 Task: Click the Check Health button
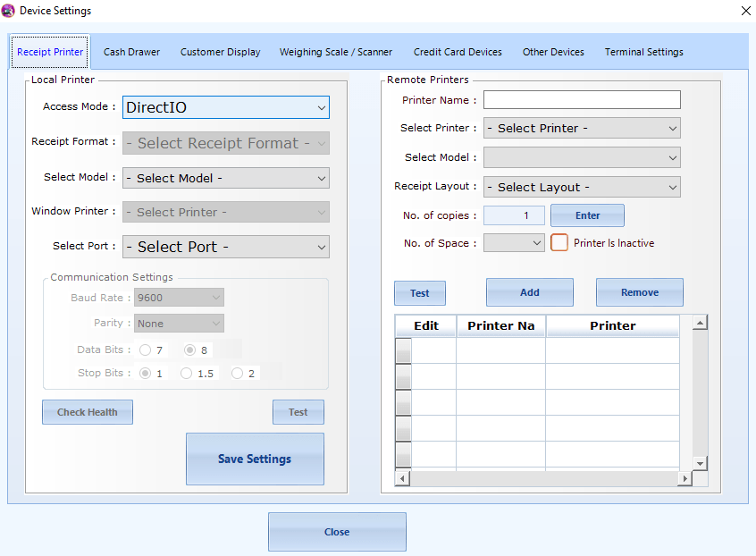coord(88,412)
